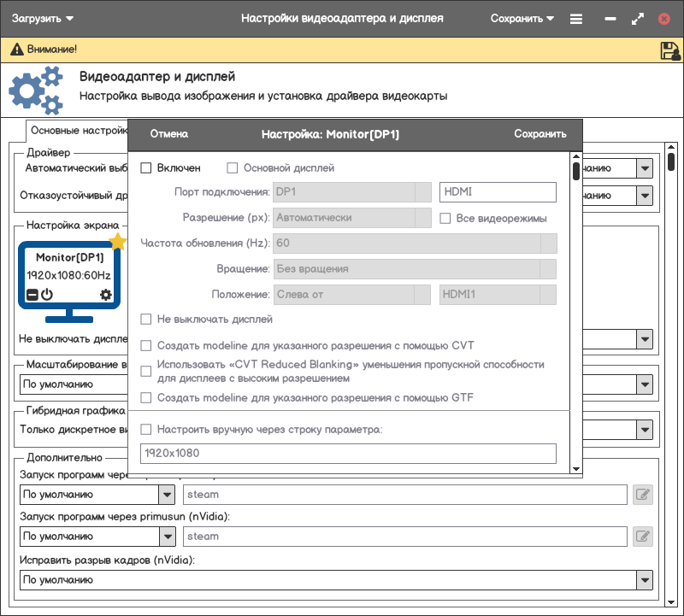Switch to the Основные настройки tab

(x=77, y=131)
